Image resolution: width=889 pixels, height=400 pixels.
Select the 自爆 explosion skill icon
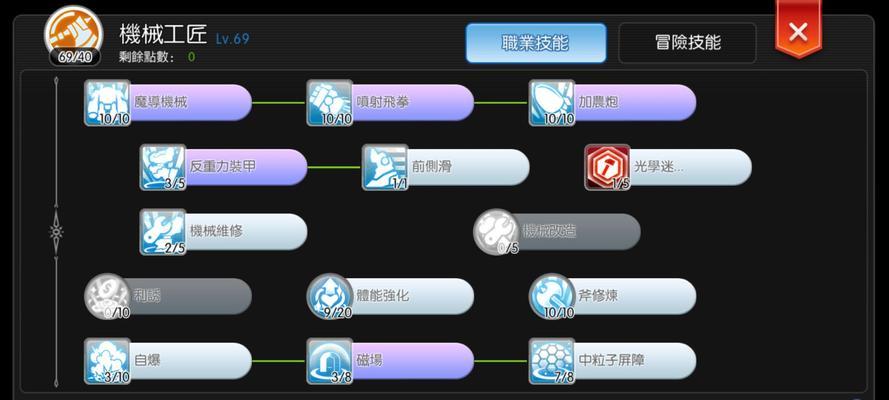(107, 361)
